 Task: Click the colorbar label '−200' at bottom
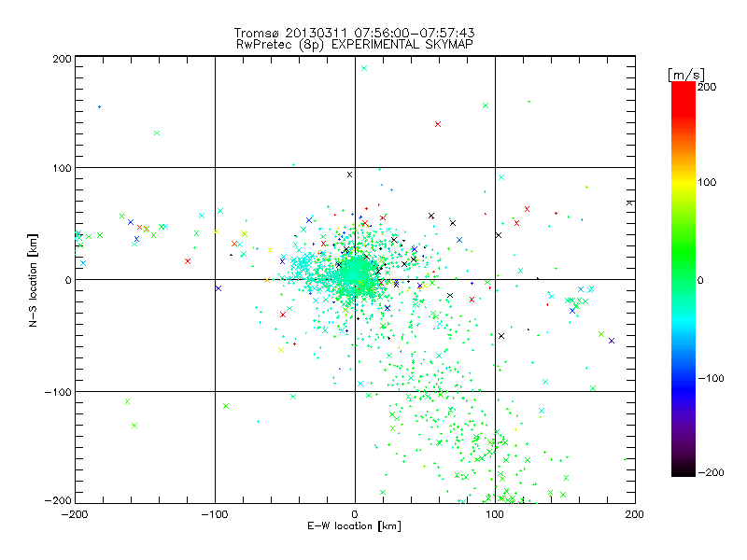pos(711,472)
